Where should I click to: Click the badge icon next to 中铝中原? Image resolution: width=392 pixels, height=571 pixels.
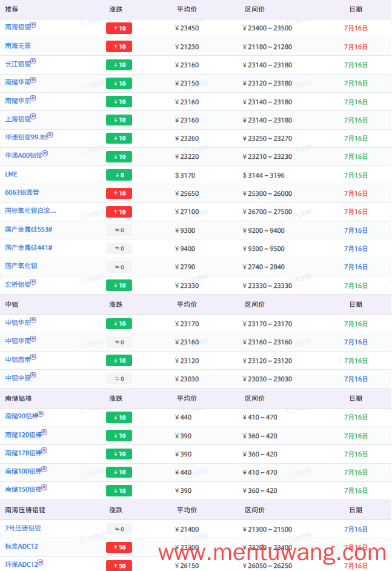click(33, 375)
